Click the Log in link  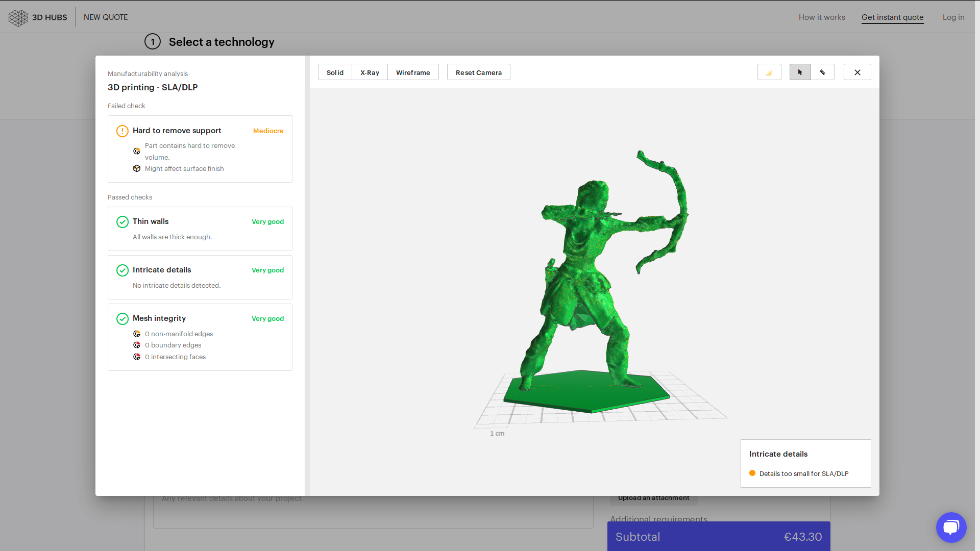[953, 17]
